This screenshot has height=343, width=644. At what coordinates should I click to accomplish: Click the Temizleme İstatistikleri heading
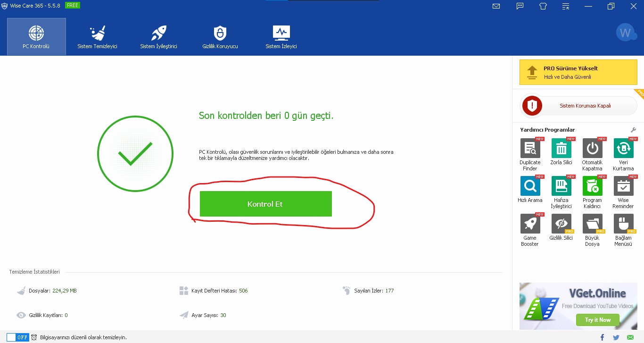point(34,272)
